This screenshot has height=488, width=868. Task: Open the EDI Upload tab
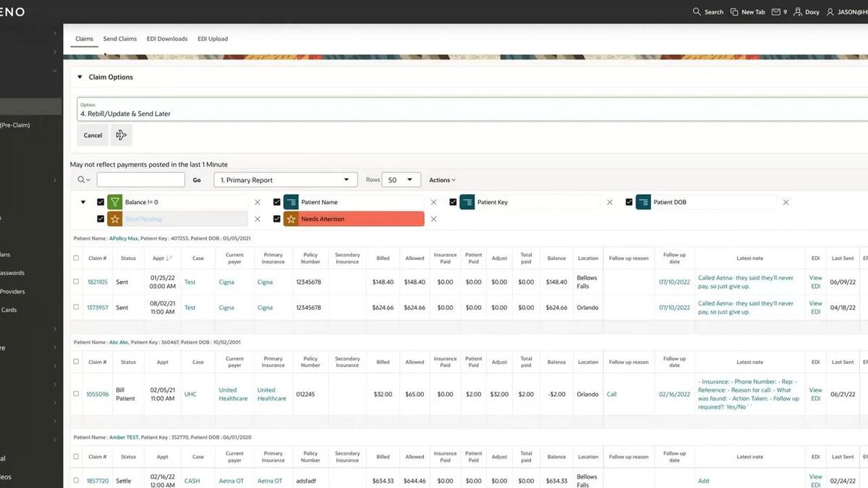click(x=213, y=39)
